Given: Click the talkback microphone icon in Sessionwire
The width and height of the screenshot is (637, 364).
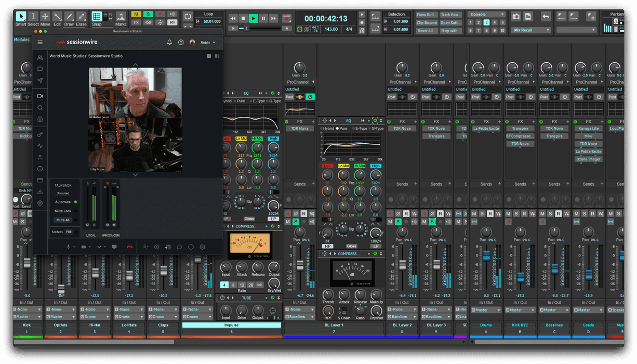Looking at the screenshot, I should pyautogui.click(x=69, y=247).
